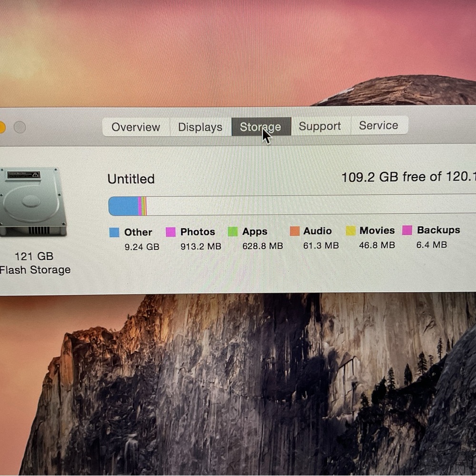Click the blue Other color swatch
This screenshot has height=476, width=476.
tap(114, 232)
